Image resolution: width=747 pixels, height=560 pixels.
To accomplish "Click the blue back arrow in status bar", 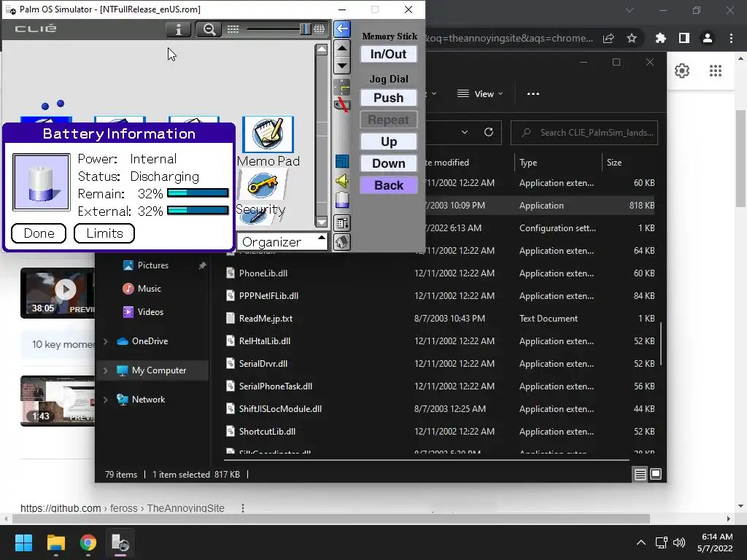I will click(341, 29).
